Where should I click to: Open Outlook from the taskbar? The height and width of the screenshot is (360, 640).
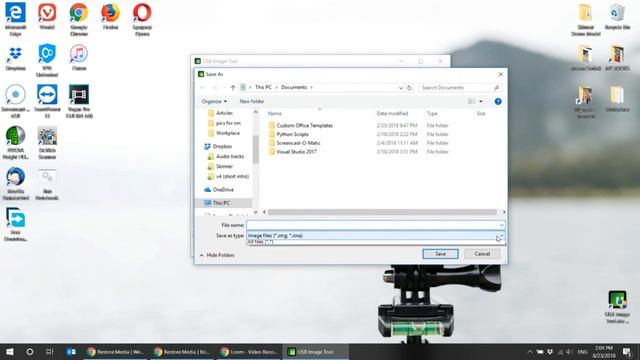click(x=71, y=351)
